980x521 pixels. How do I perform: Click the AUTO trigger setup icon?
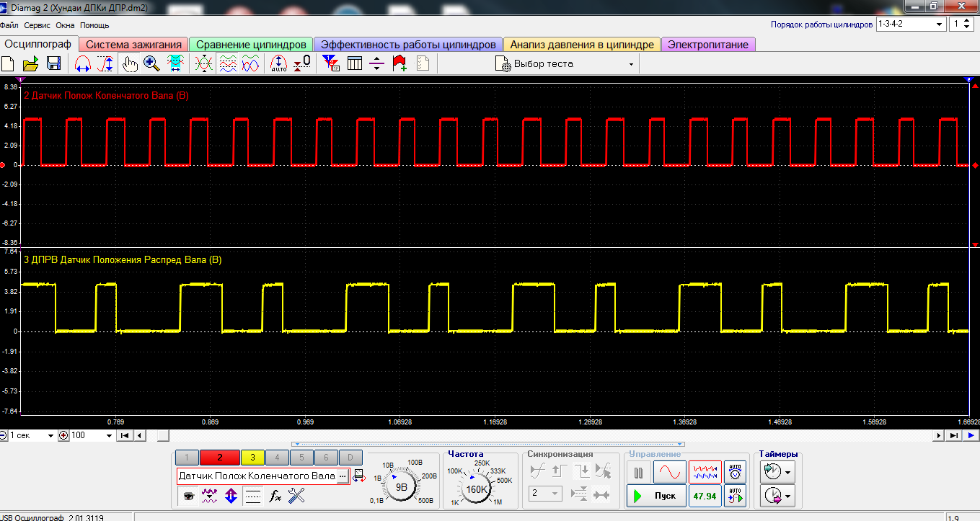click(x=735, y=495)
